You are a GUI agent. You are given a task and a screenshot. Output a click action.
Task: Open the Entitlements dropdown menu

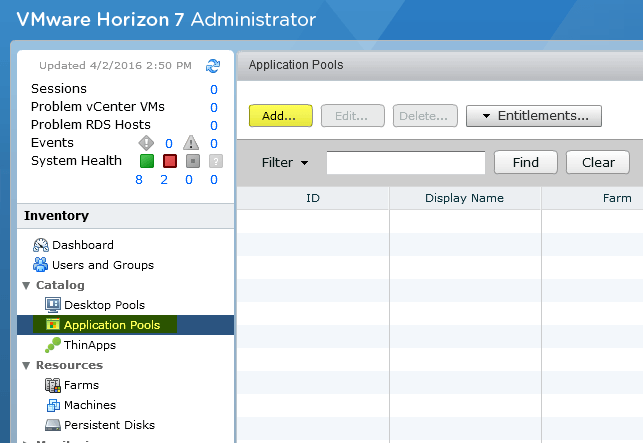[534, 116]
